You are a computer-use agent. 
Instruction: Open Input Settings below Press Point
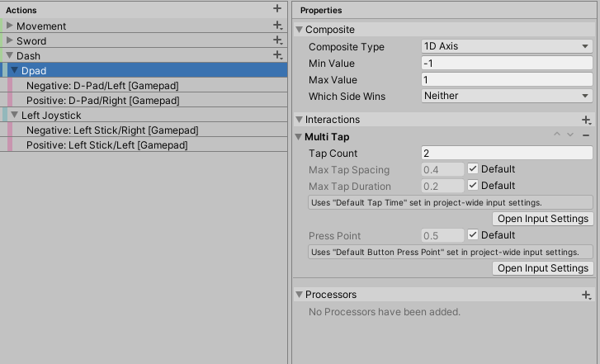pos(543,268)
